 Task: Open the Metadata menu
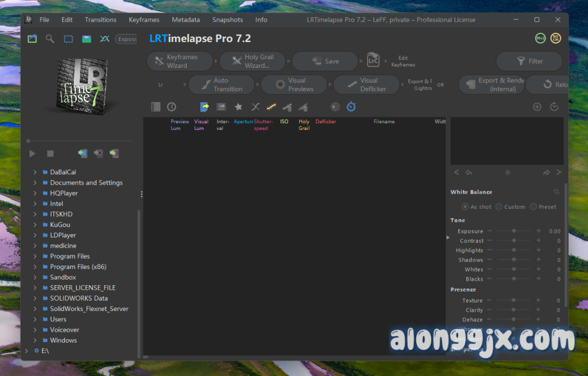(185, 20)
